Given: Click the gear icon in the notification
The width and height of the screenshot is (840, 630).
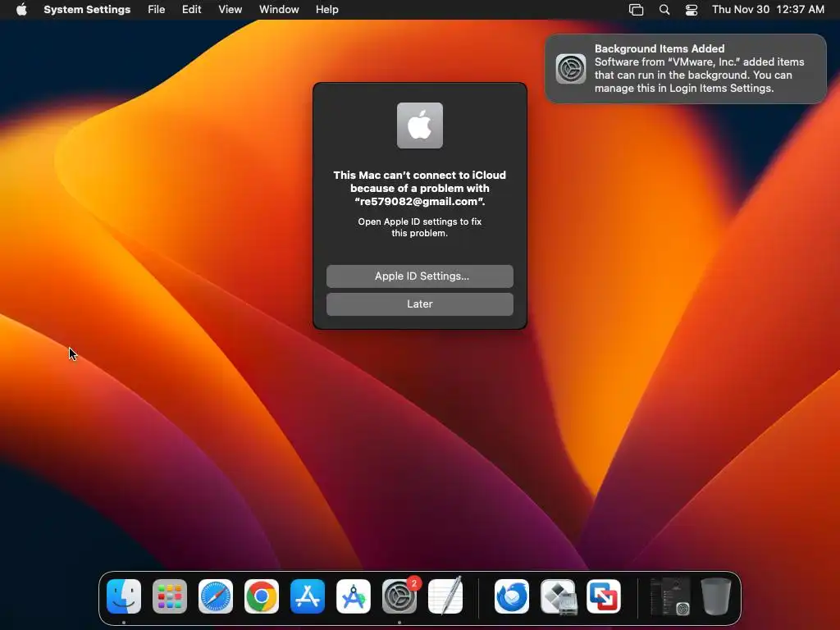Looking at the screenshot, I should [571, 69].
